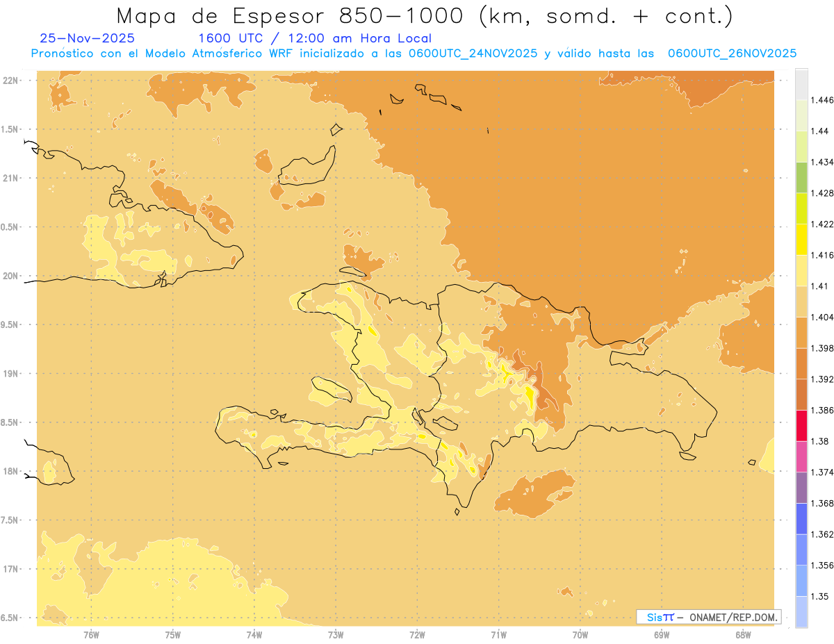
Task: Select the '74W' longitude label
Action: tap(254, 634)
